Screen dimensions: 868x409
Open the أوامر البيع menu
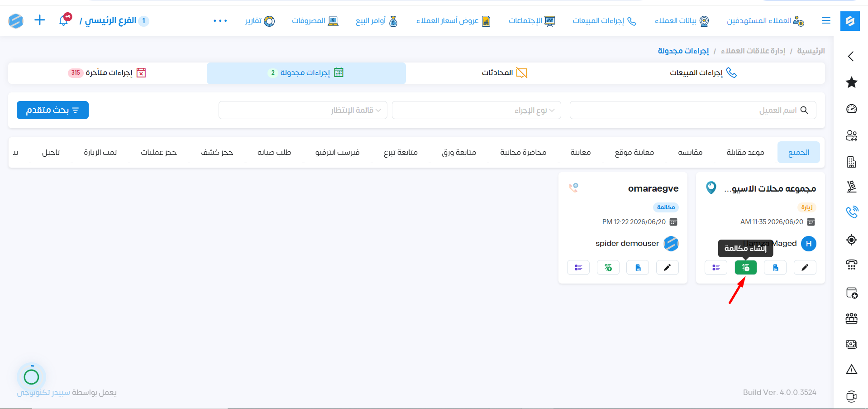[377, 21]
